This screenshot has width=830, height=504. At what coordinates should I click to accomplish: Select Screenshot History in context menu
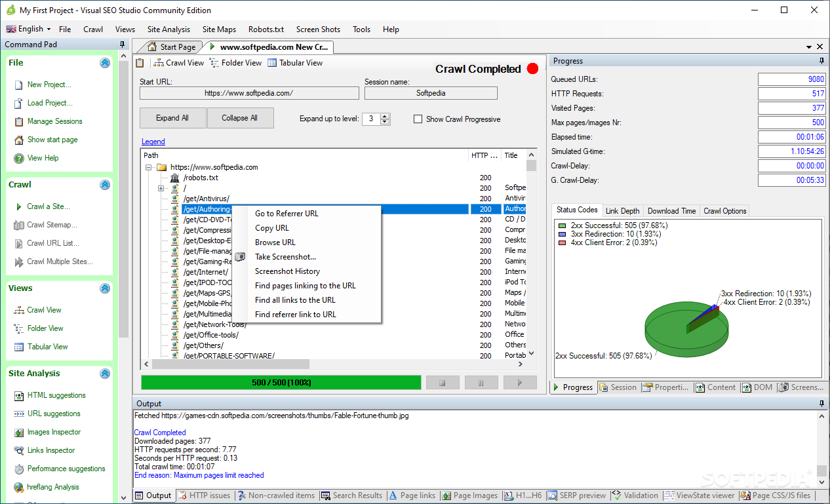[287, 271]
